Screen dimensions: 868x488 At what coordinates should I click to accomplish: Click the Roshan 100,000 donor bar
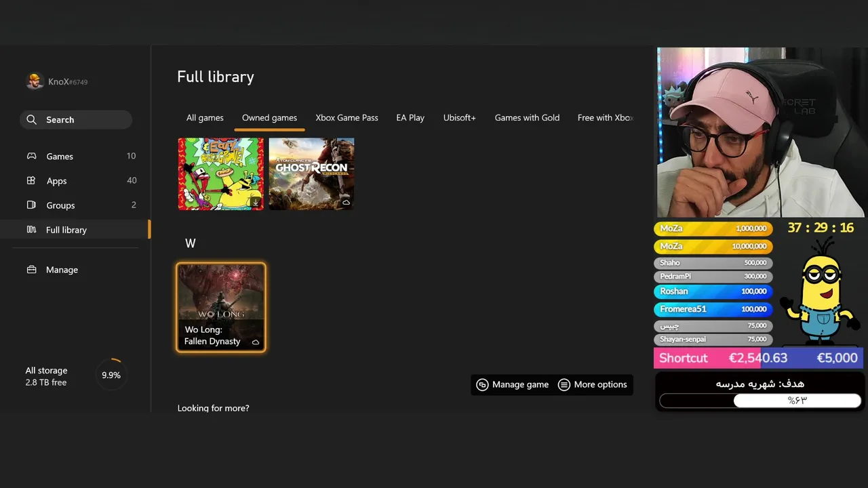point(713,291)
